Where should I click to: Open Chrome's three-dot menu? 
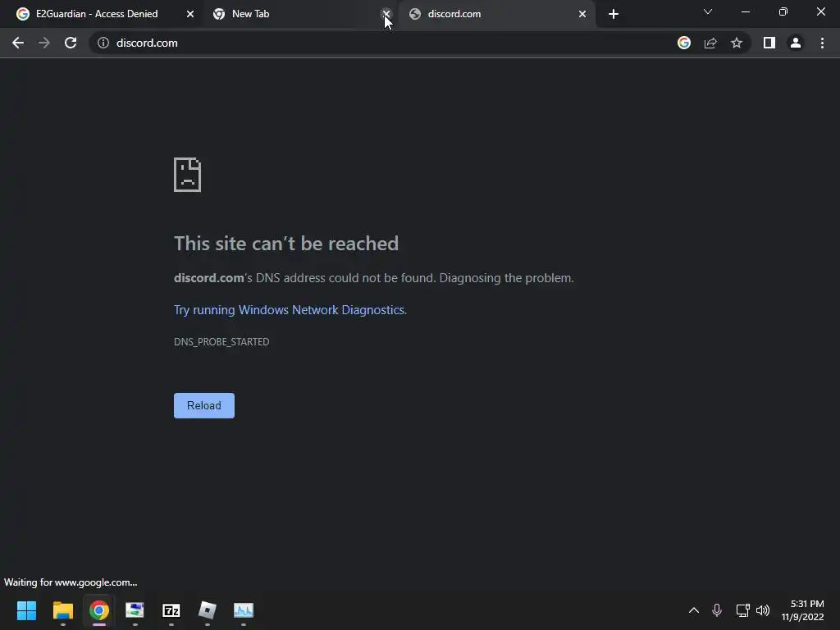[822, 43]
